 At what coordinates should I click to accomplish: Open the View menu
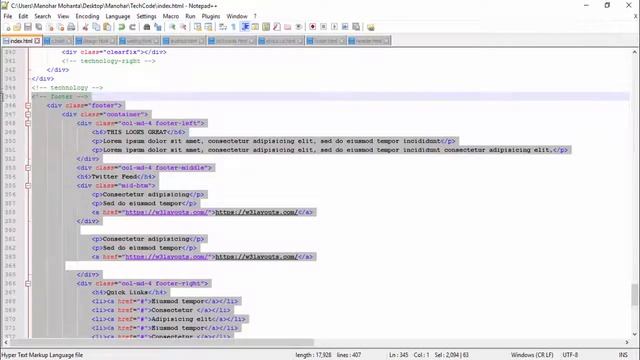[x=63, y=16]
